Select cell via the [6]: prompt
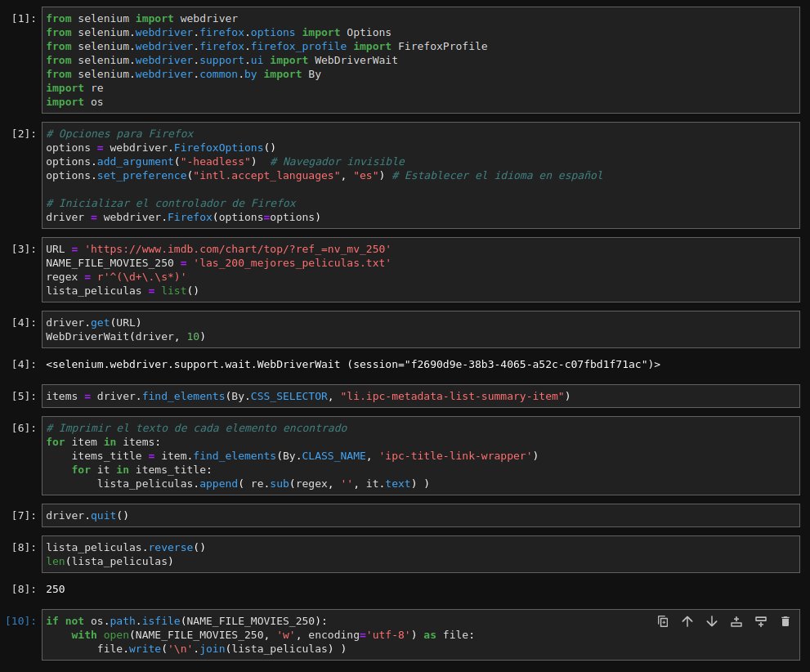 click(24, 428)
